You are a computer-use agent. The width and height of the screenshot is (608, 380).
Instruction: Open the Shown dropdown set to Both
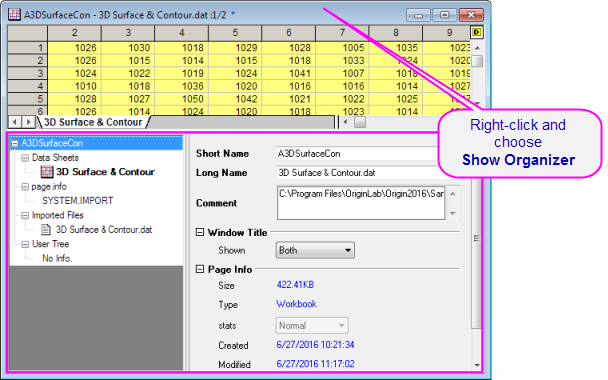315,250
